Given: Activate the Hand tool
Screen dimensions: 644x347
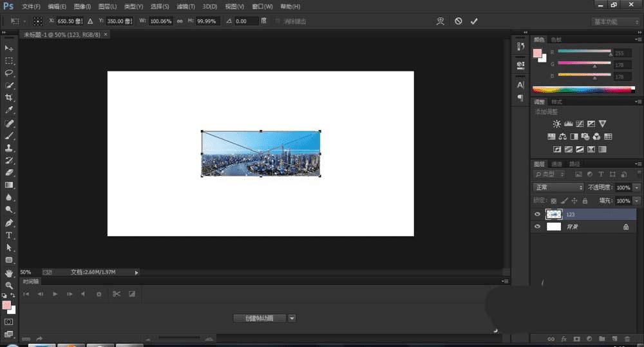Looking at the screenshot, I should pos(9,273).
